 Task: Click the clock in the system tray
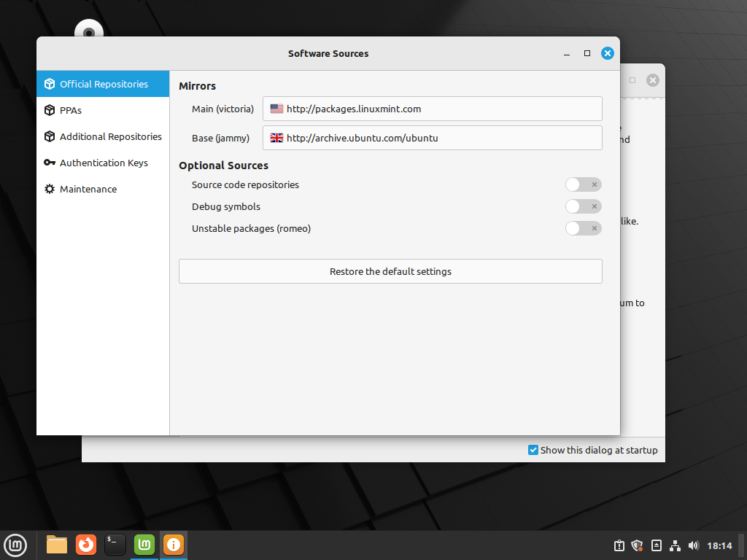[719, 545]
